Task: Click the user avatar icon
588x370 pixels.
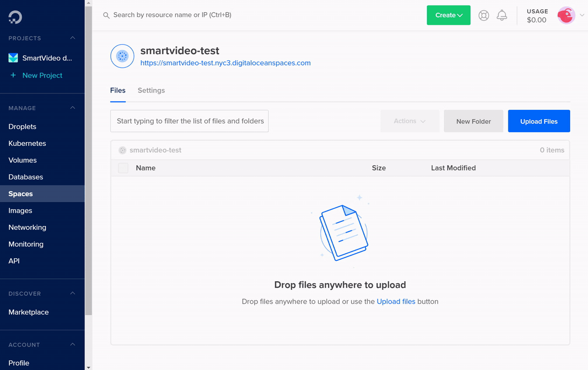Action: (x=566, y=15)
